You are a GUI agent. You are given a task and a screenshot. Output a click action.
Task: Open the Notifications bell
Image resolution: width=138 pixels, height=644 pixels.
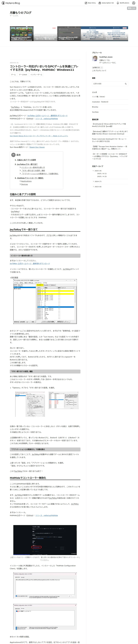tap(123, 3)
